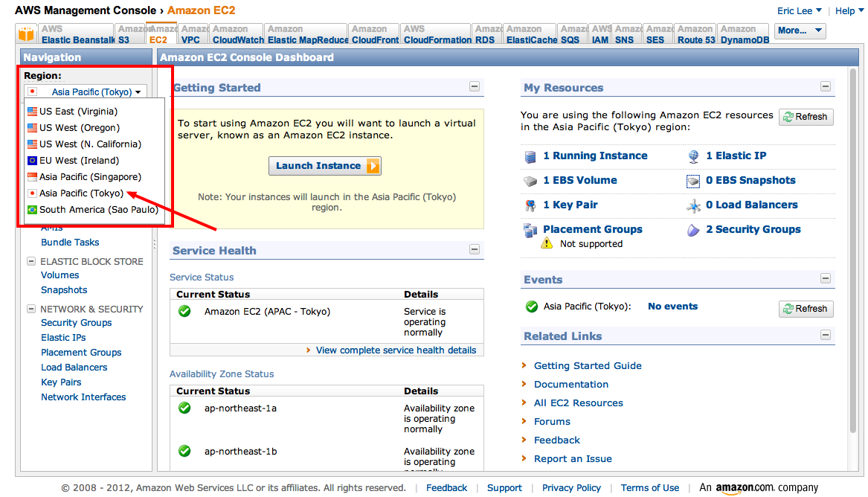Click the Placement Groups icon
Image resolution: width=868 pixels, height=497 pixels.
[530, 230]
